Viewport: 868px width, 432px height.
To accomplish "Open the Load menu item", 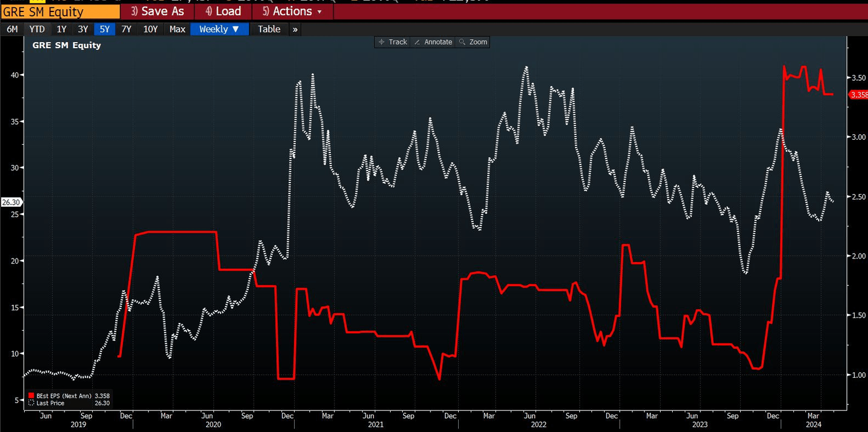I will [x=223, y=11].
